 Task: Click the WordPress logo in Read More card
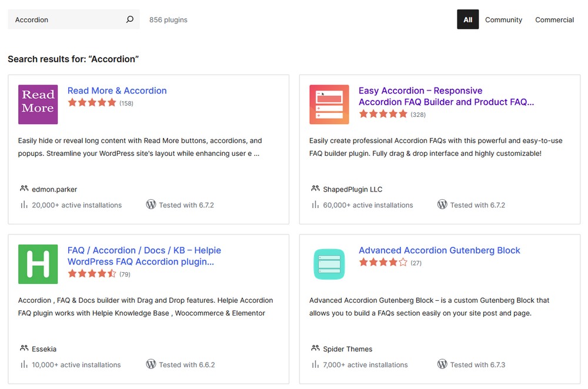pyautogui.click(x=151, y=204)
